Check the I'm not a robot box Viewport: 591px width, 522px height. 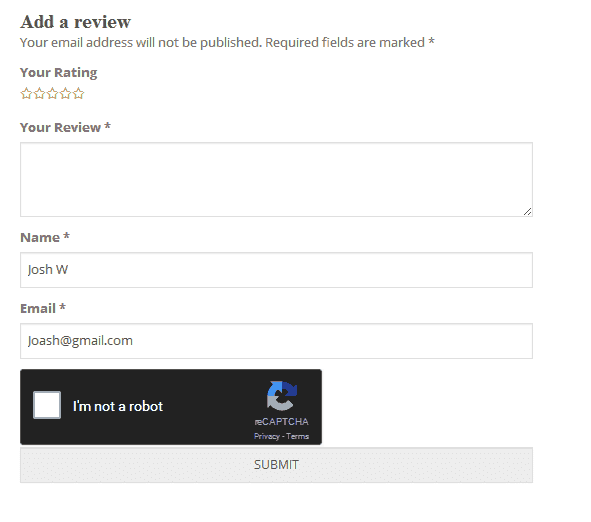(x=47, y=405)
